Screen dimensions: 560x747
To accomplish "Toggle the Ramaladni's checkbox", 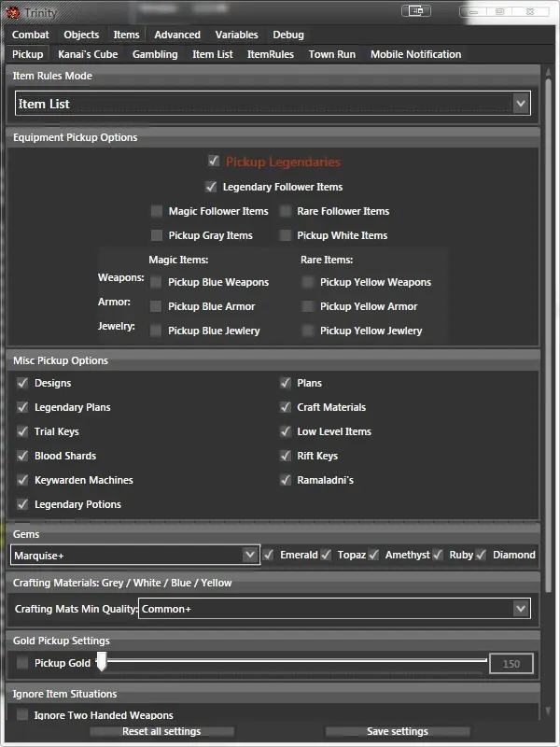I will [x=286, y=480].
